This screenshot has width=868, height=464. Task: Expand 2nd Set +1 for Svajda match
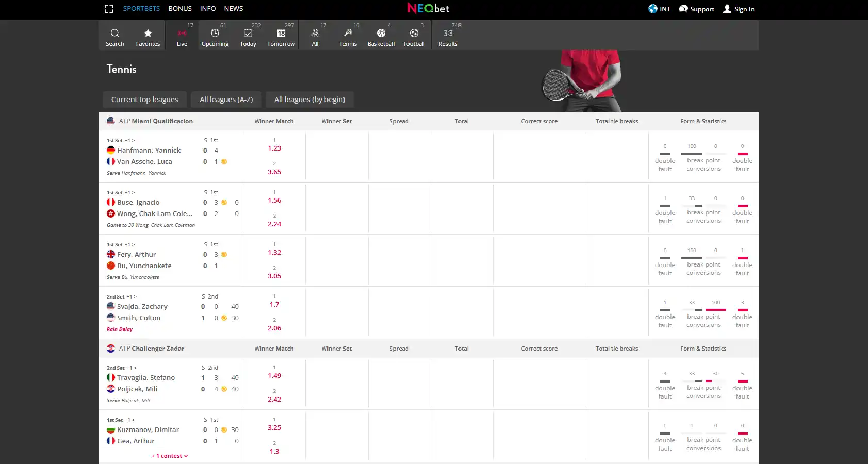click(122, 296)
